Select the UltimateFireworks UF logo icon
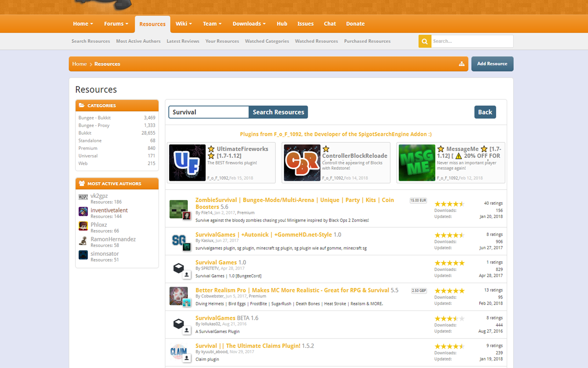 (187, 163)
